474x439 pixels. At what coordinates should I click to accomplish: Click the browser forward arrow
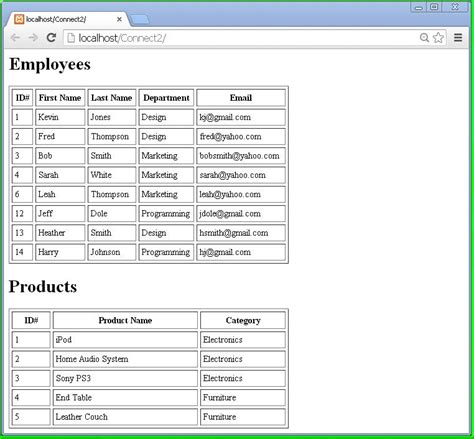[33, 38]
